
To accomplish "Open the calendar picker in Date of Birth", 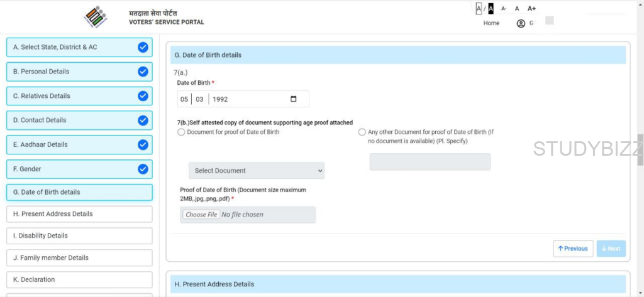I will [294, 99].
